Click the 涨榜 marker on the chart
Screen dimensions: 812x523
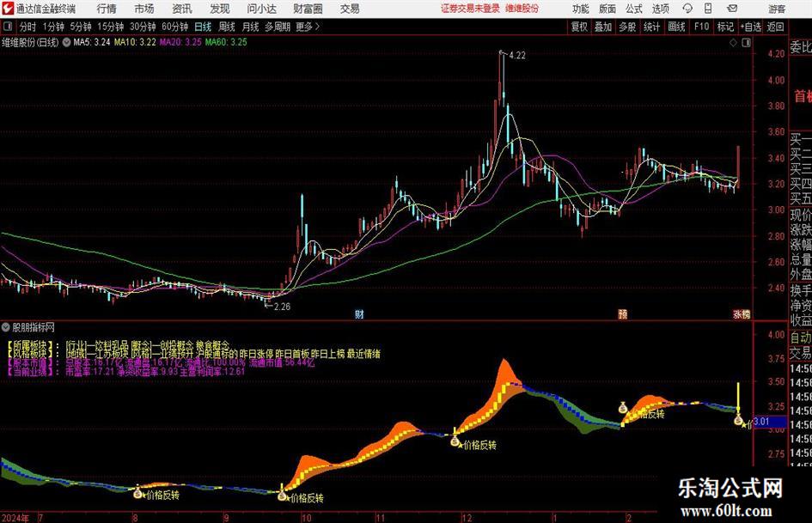click(x=742, y=313)
